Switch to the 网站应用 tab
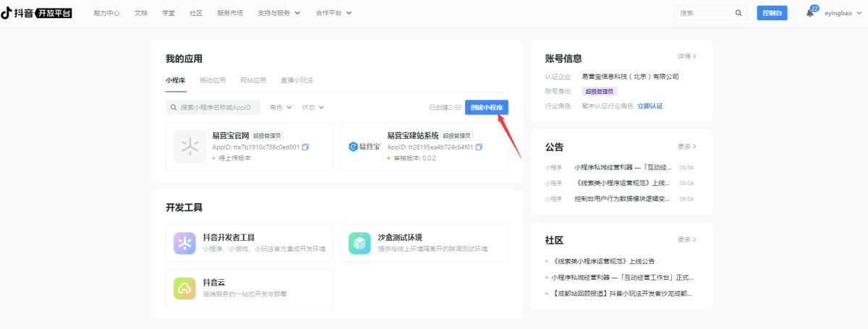The image size is (868, 329). [x=253, y=80]
